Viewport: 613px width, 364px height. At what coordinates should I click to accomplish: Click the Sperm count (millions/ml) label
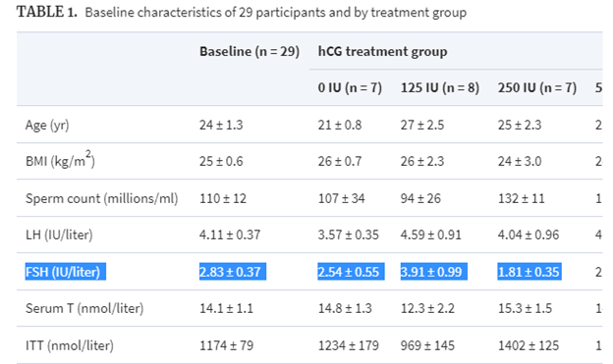click(x=101, y=198)
